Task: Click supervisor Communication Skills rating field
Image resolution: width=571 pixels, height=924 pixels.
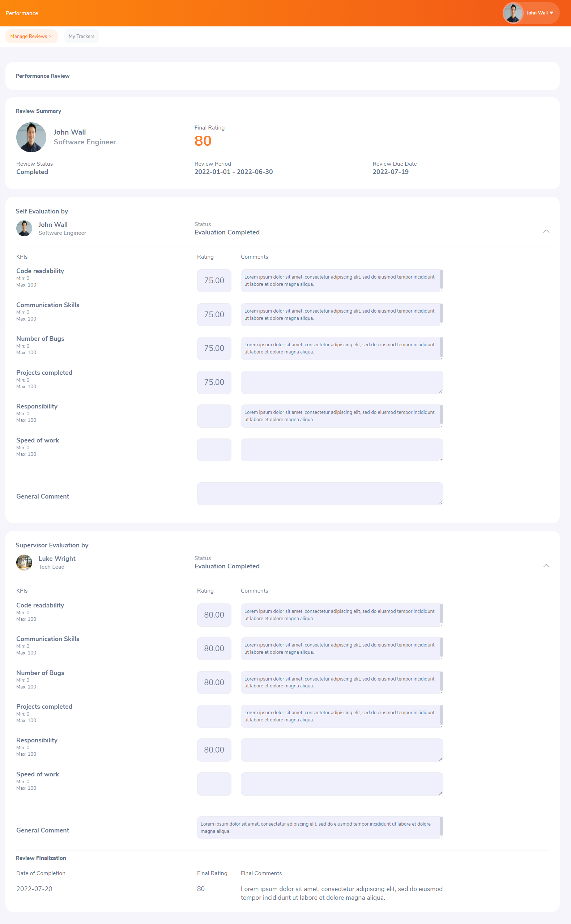Action: tap(214, 648)
